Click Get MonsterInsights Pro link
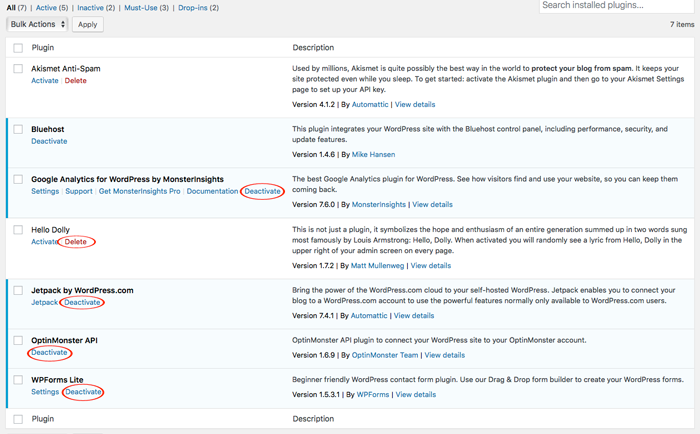Screen dimensions: 700x434 point(139,191)
